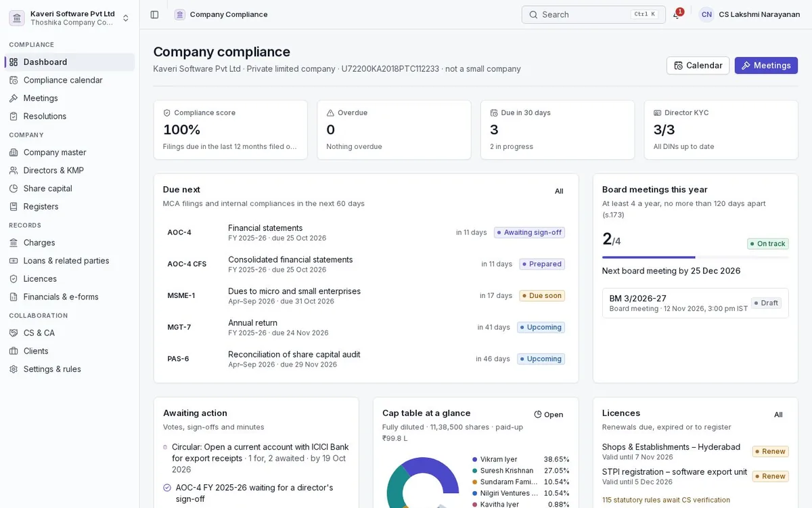Toggle the sidebar collapse icon
The image size is (812, 508).
coord(154,14)
